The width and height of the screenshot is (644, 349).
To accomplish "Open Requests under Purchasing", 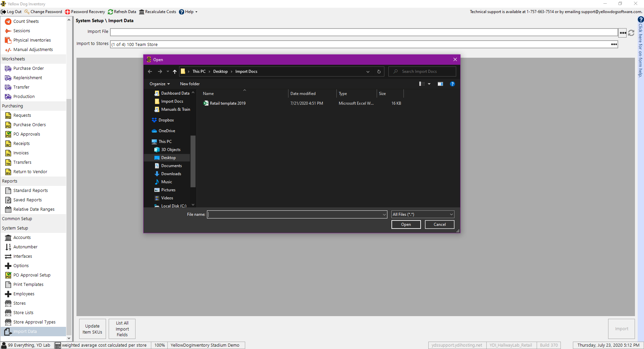I will (22, 115).
